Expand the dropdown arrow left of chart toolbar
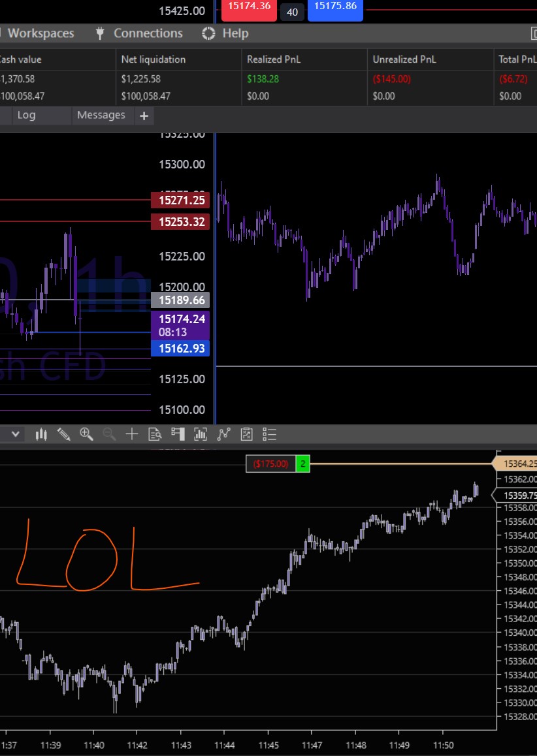The height and width of the screenshot is (756, 537). coord(16,434)
